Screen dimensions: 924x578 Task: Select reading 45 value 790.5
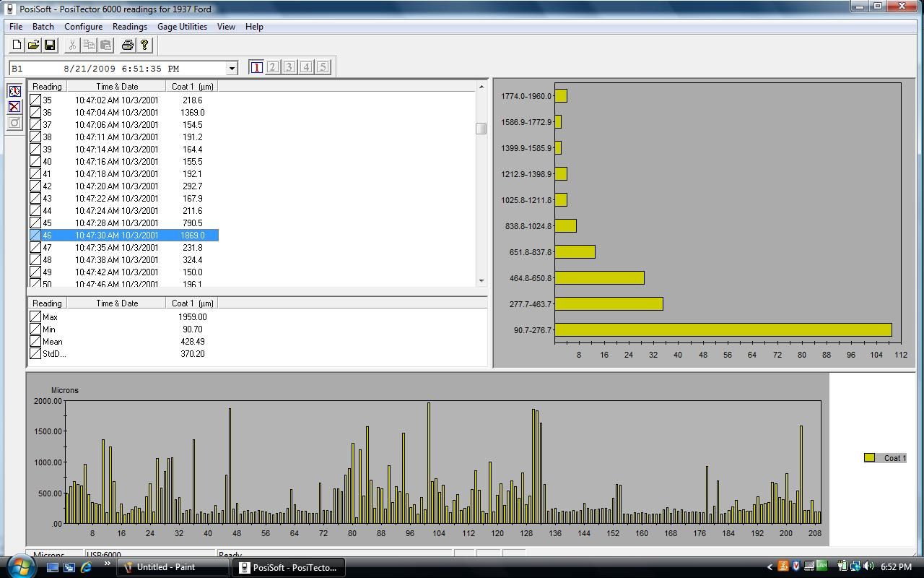tap(193, 223)
